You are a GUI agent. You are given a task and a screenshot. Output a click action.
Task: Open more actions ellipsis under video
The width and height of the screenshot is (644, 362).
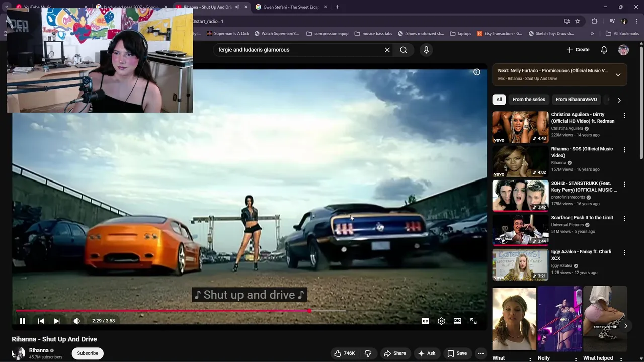(481, 353)
